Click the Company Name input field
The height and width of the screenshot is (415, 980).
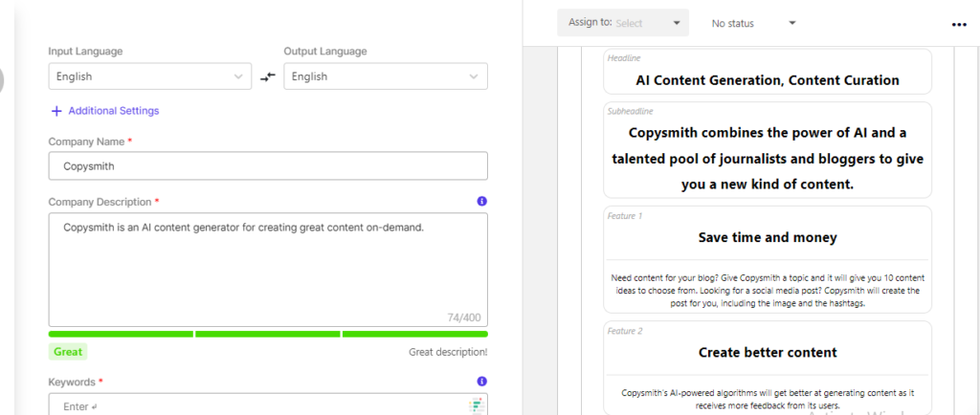coord(268,166)
